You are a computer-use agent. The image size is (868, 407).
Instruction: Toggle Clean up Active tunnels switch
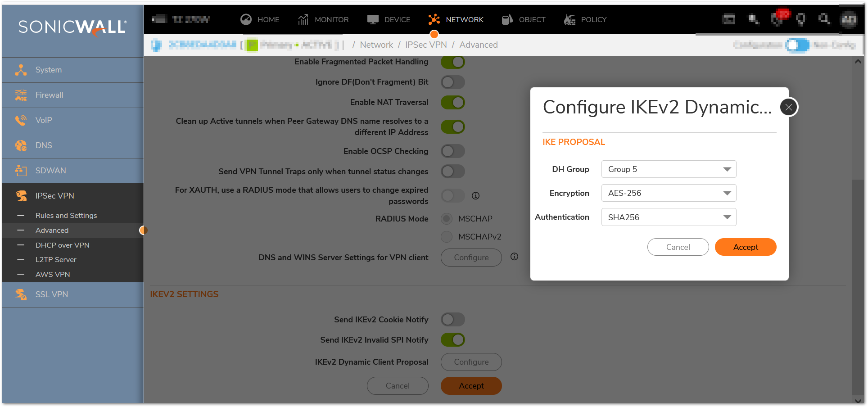453,127
